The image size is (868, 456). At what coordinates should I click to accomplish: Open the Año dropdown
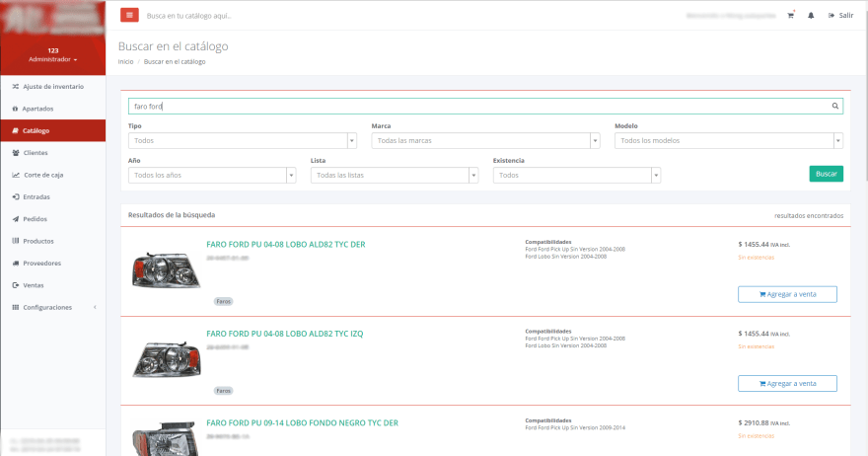pyautogui.click(x=212, y=175)
